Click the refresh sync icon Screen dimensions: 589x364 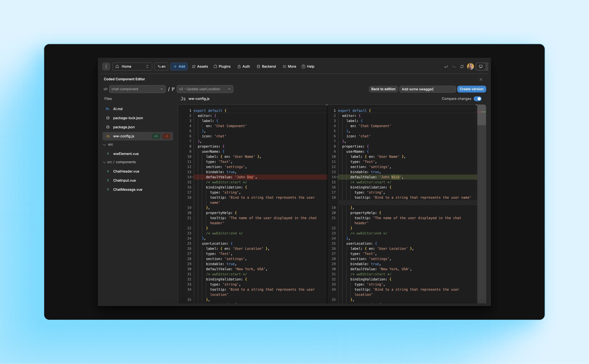pyautogui.click(x=462, y=66)
